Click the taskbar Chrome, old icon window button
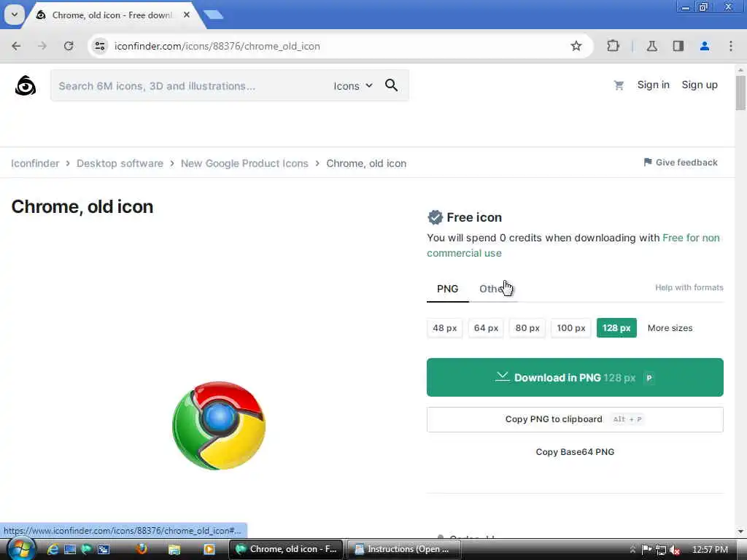The height and width of the screenshot is (560, 747). pos(286,549)
